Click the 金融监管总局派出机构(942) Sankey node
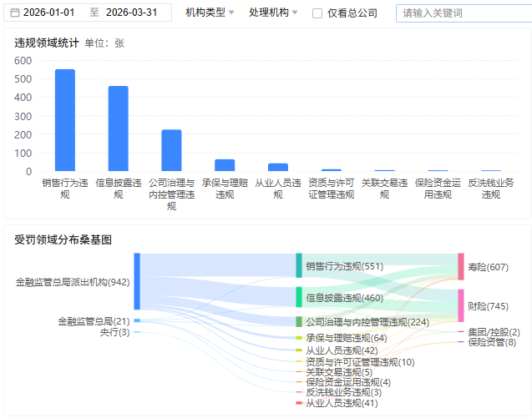 [x=137, y=282]
